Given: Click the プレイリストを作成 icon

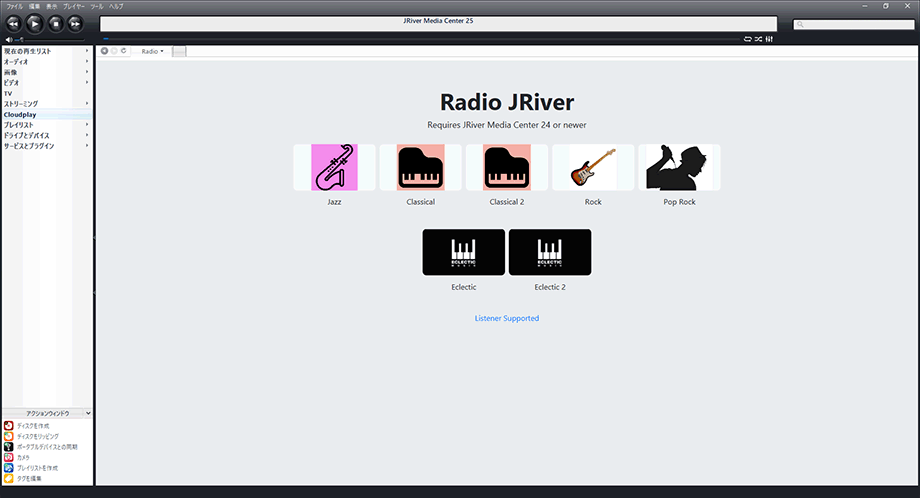Looking at the screenshot, I should (x=8, y=468).
